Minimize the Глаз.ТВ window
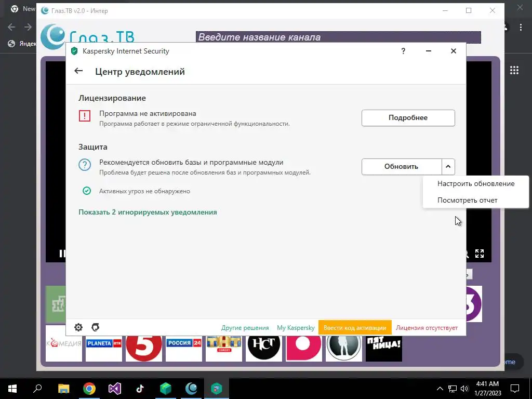This screenshot has width=532, height=399. click(x=445, y=10)
